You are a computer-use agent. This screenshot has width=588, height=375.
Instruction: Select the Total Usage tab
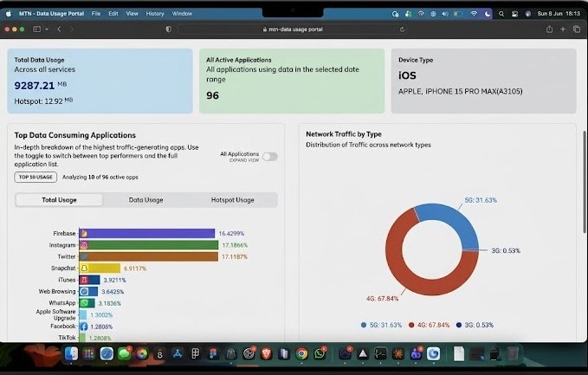click(59, 200)
